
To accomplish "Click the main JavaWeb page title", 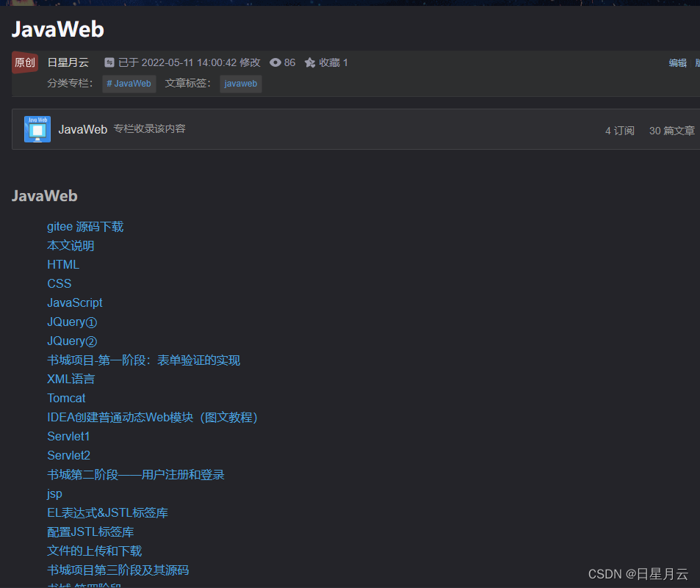I will pyautogui.click(x=57, y=29).
